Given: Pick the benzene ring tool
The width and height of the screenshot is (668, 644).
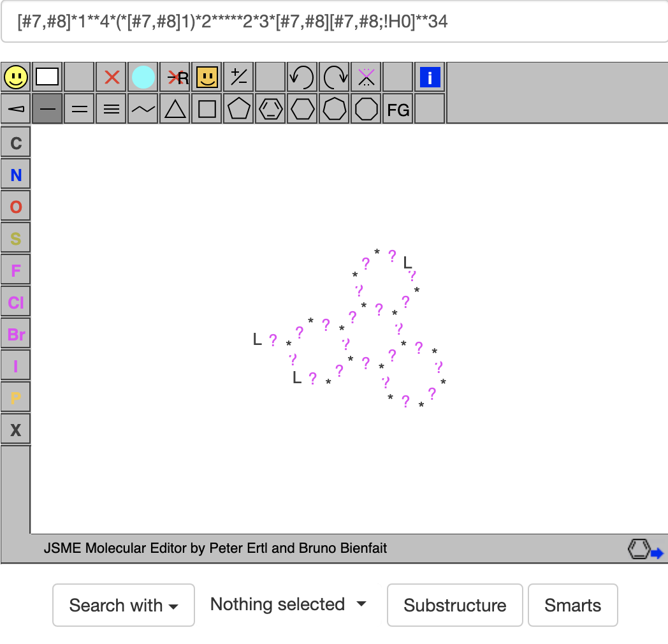Looking at the screenshot, I should pyautogui.click(x=271, y=110).
